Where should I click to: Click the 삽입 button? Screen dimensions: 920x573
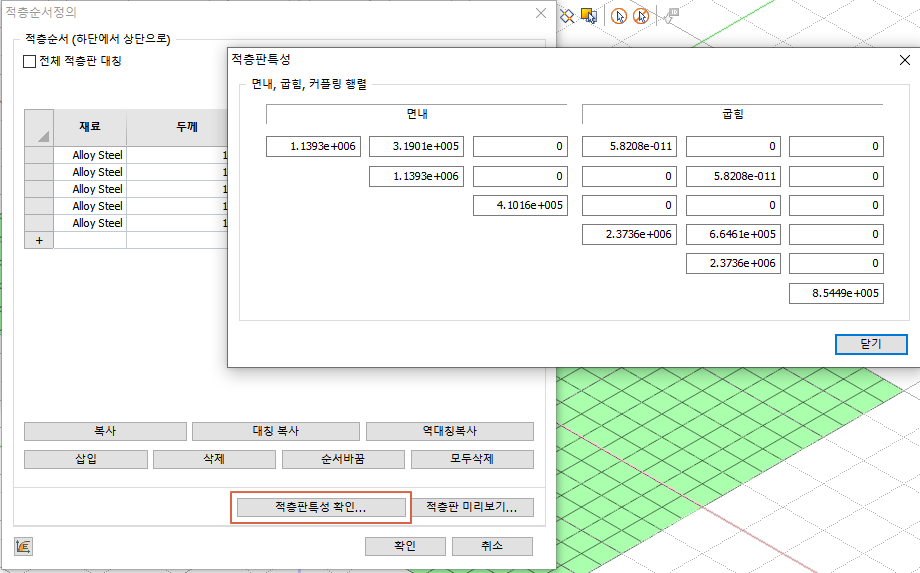point(86,459)
